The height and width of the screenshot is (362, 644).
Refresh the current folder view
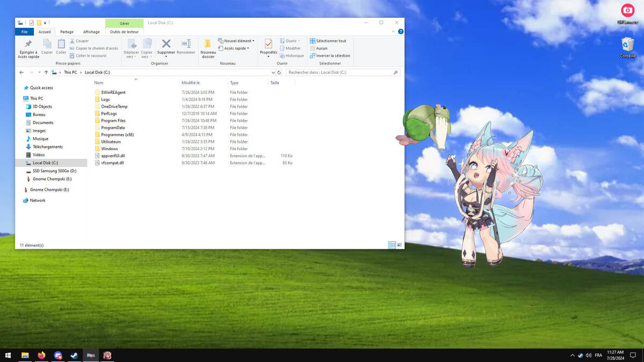279,72
